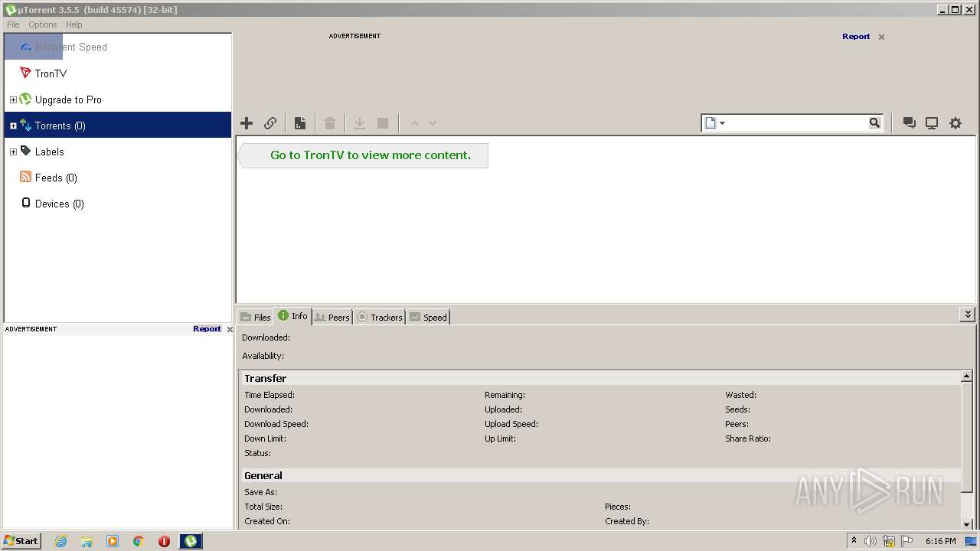
Task: Expand the Labels tree node
Action: [x=13, y=152]
